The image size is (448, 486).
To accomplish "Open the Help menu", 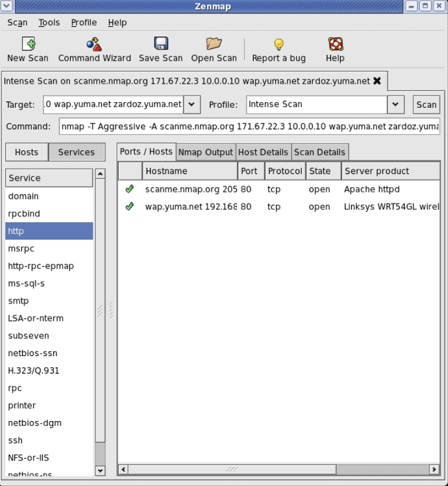I will point(118,23).
